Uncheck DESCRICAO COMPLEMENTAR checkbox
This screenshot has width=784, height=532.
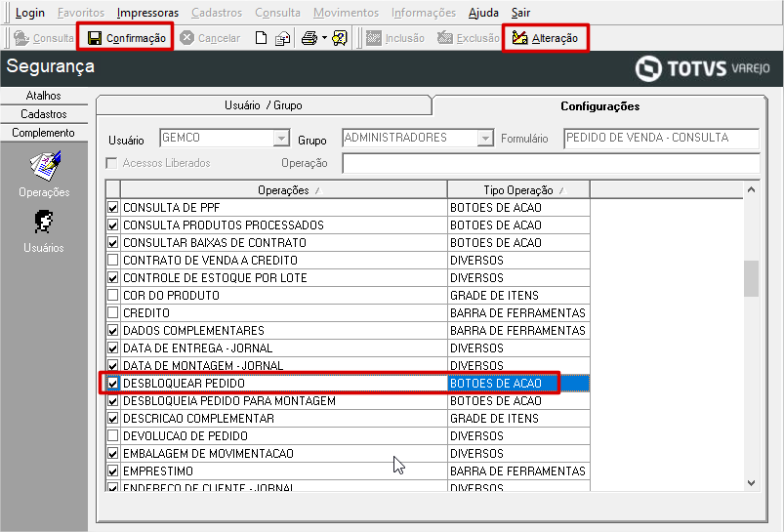tap(113, 419)
